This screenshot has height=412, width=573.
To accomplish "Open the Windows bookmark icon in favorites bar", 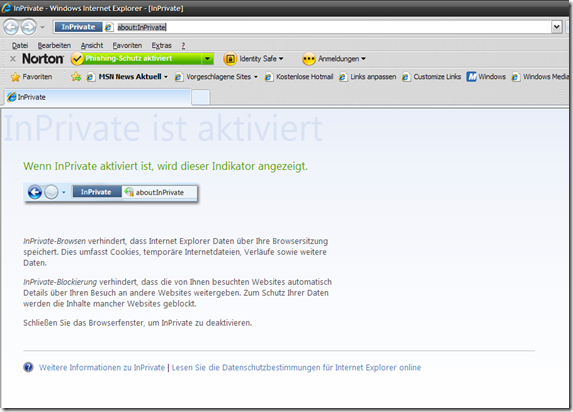I will pos(471,77).
